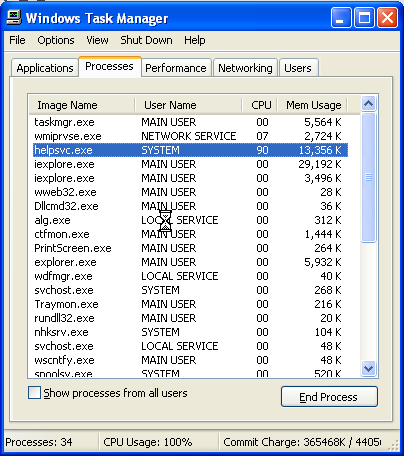Sort processes by CPU column header
This screenshot has height=456, width=404.
(260, 105)
